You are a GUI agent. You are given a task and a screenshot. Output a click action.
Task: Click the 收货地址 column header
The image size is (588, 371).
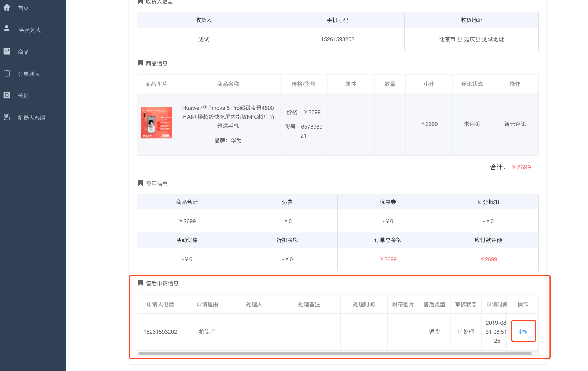click(471, 20)
